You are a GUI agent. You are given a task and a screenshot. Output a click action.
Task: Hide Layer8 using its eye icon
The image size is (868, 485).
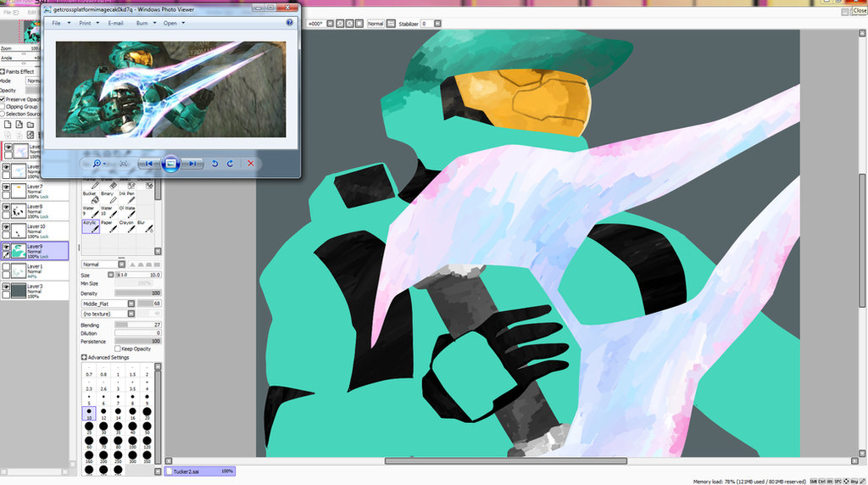6,207
